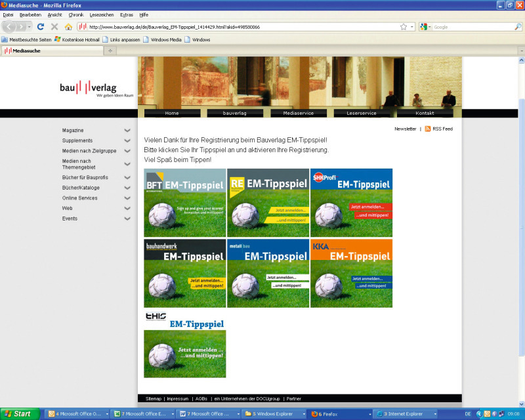Image resolution: width=525 pixels, height=420 pixels.
Task: Open the KKA EM-Tippspiel banner
Action: click(352, 273)
